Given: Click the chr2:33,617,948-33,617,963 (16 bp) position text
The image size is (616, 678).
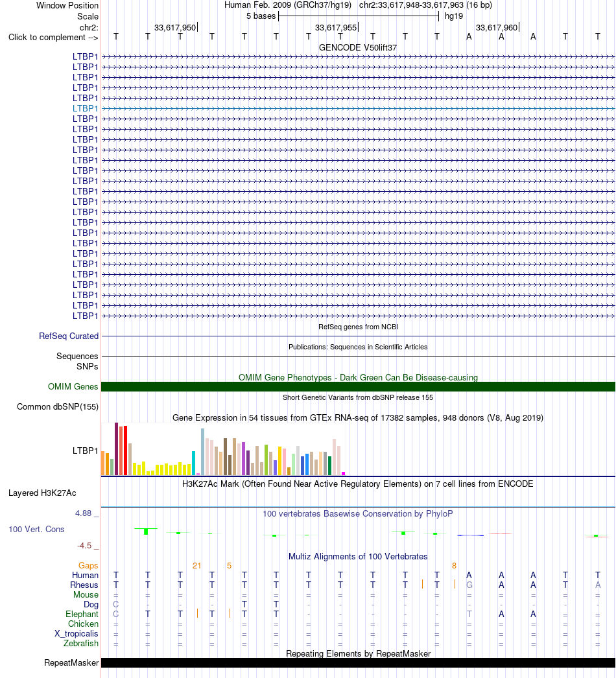Looking at the screenshot, I should pos(425,5).
